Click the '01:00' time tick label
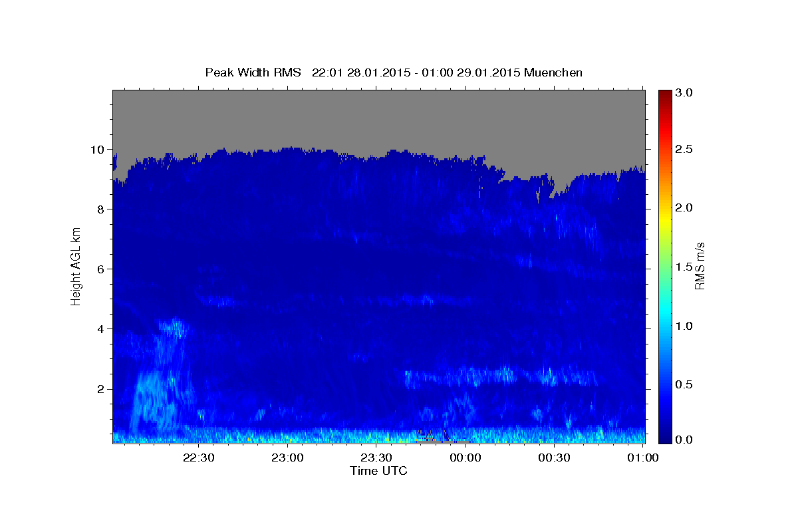Image resolution: width=798 pixels, height=532 pixels. 642,458
